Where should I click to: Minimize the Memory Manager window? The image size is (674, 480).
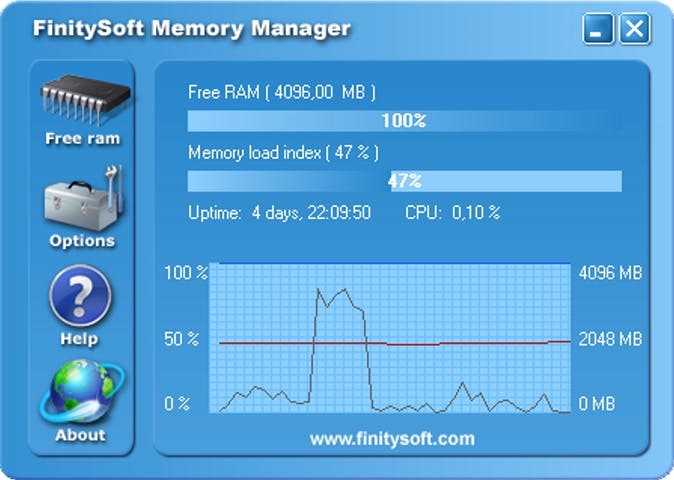tap(598, 30)
